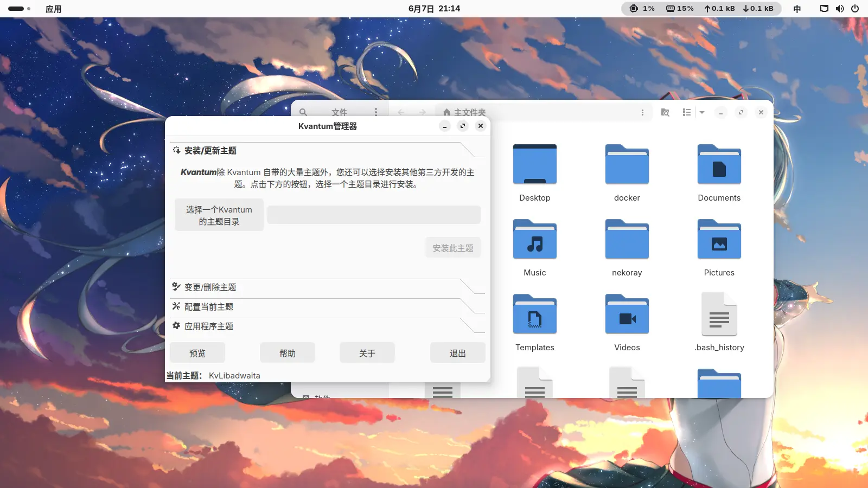Open the Desktop folder in Files
868x488 pixels.
[535, 165]
